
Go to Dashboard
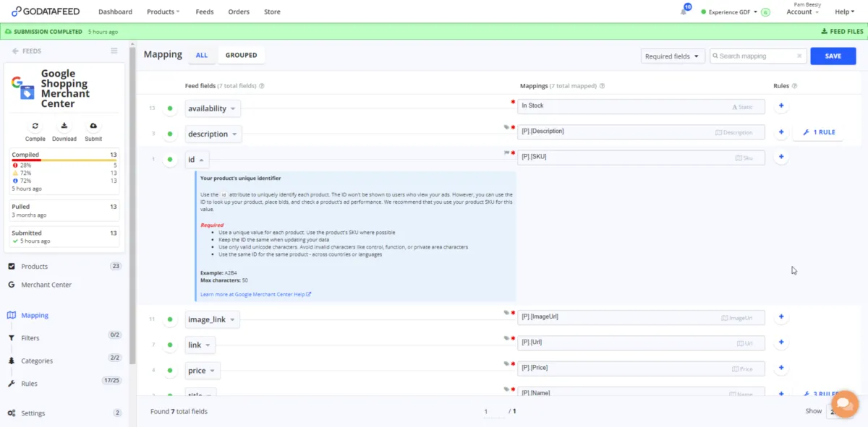point(115,12)
